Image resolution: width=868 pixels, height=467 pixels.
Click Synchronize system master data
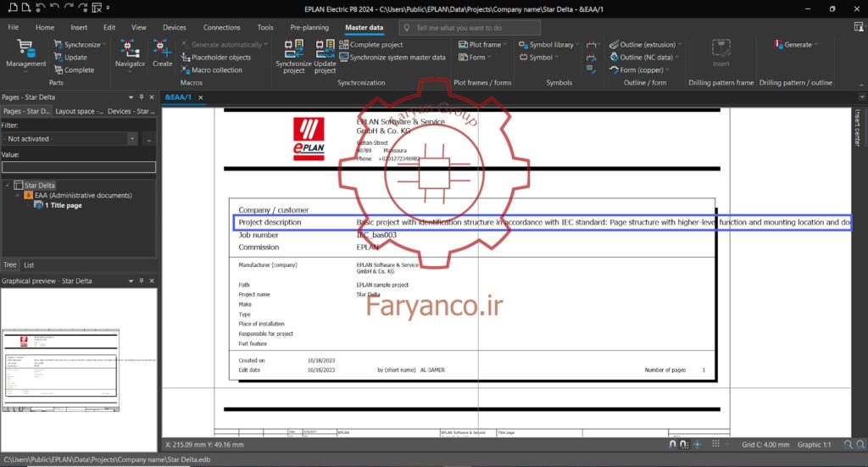(392, 58)
